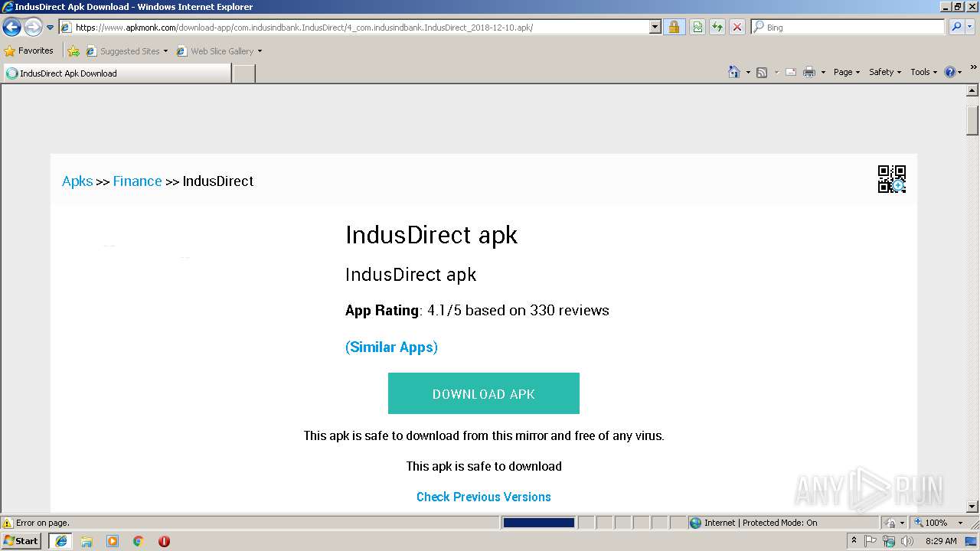Viewport: 980px width, 551px height.
Task: Click the magnifier Search button
Action: tap(956, 28)
